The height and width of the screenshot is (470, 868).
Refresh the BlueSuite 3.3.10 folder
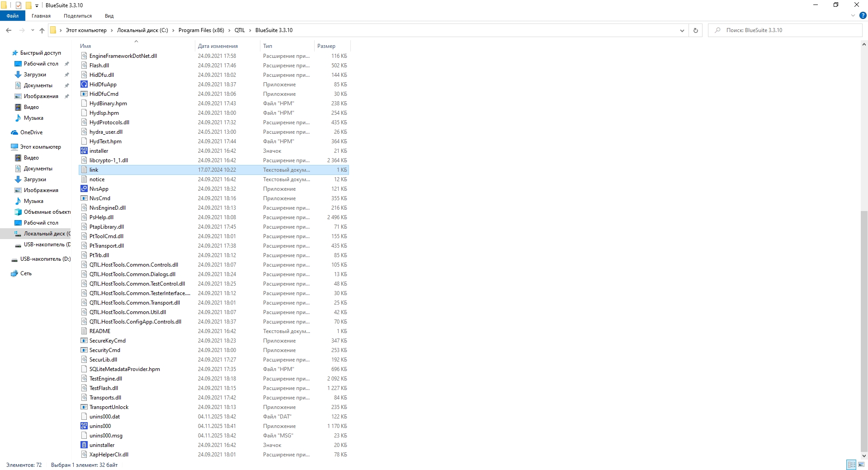[x=695, y=30]
